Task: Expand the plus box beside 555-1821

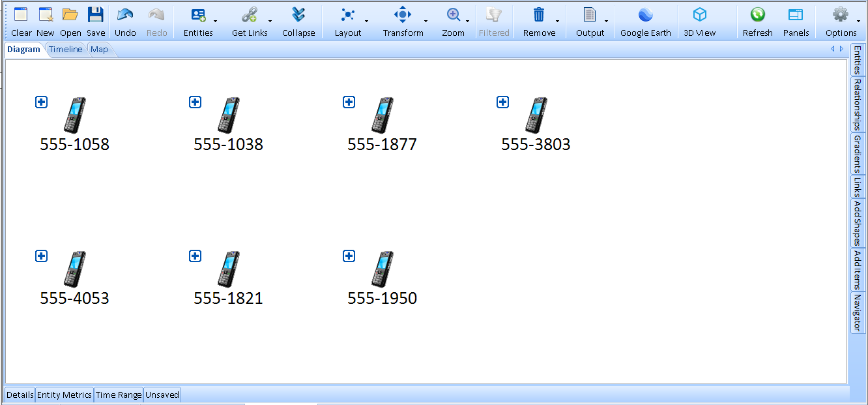Action: pyautogui.click(x=195, y=256)
